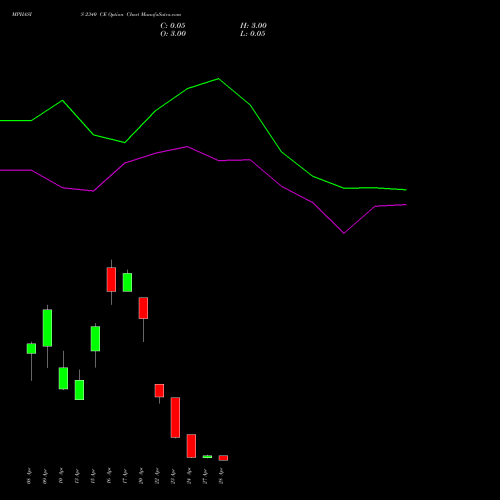Select the first green candle above 08 Apr
Image resolution: width=500 pixels, height=500 pixels.
coord(31,349)
